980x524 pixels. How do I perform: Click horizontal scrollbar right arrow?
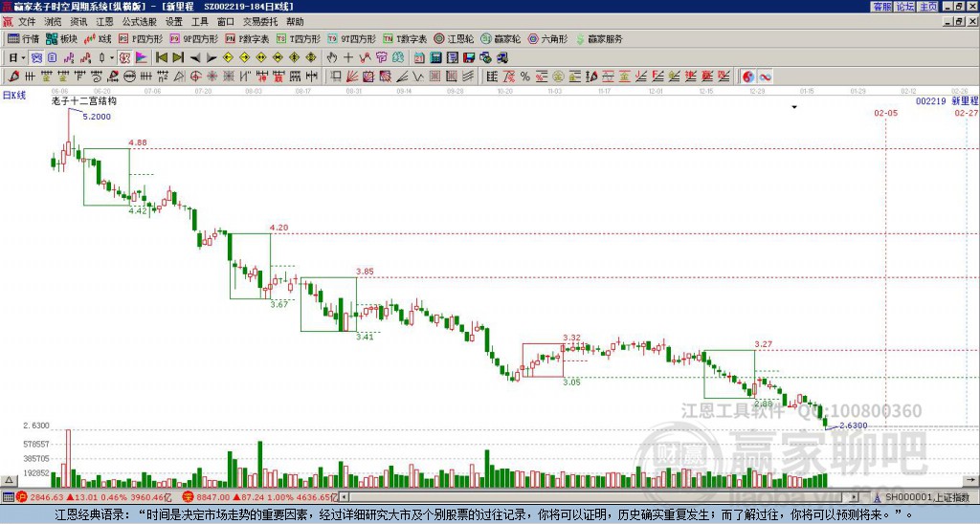(x=855, y=497)
